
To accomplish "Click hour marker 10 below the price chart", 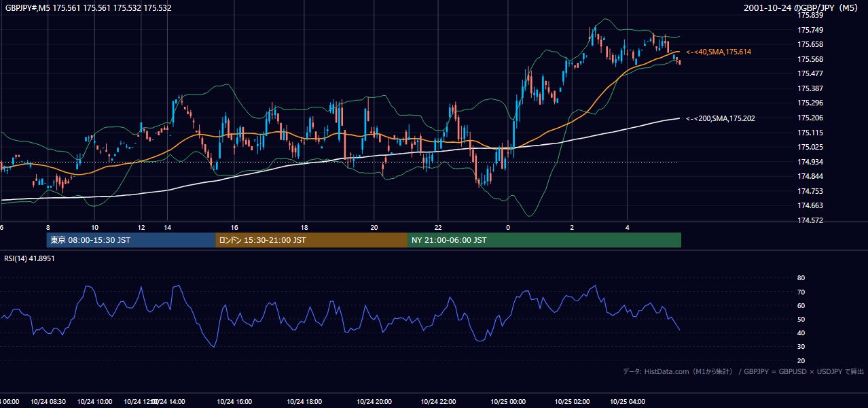I will [95, 228].
